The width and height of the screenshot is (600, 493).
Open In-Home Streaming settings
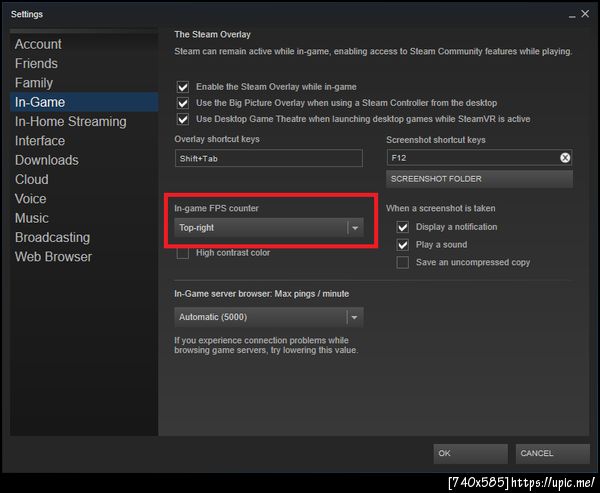click(84, 121)
